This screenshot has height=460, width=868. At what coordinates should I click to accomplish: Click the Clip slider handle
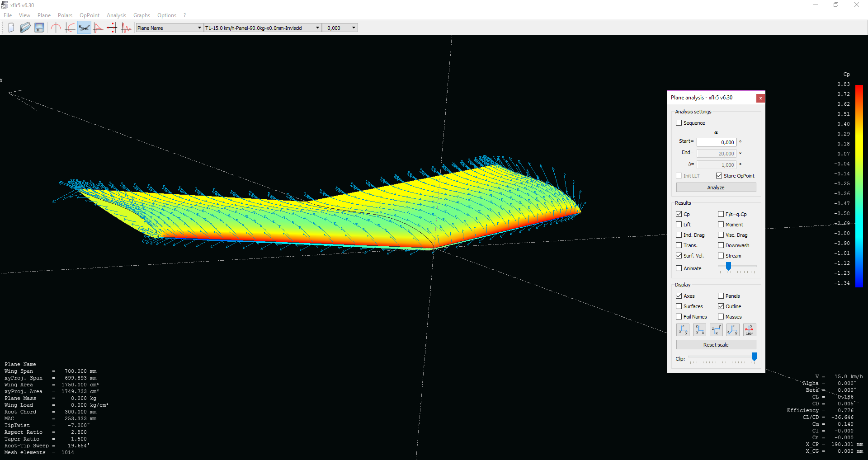754,357
